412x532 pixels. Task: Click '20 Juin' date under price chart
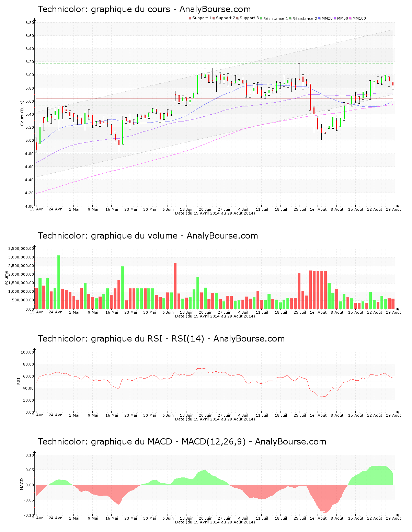206,209
